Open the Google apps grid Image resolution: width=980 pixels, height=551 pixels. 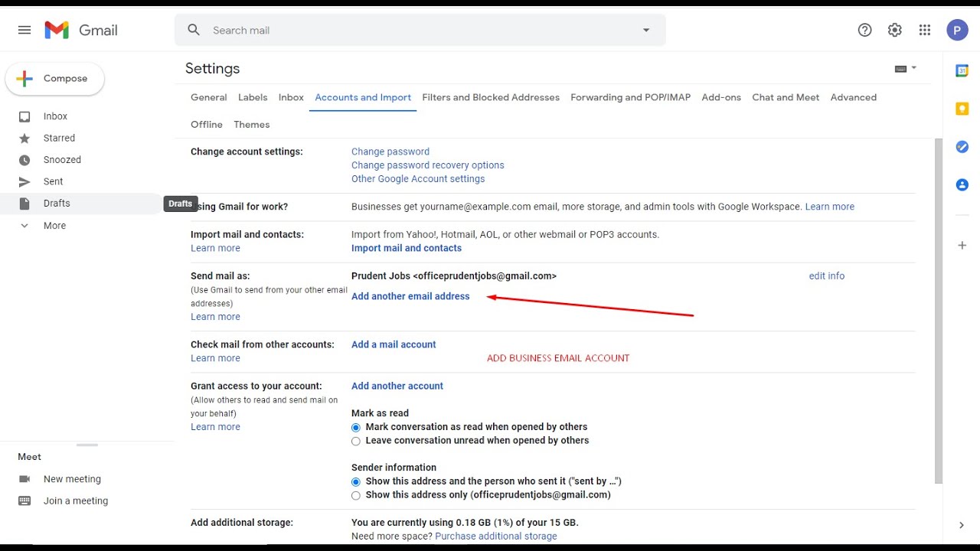coord(925,31)
